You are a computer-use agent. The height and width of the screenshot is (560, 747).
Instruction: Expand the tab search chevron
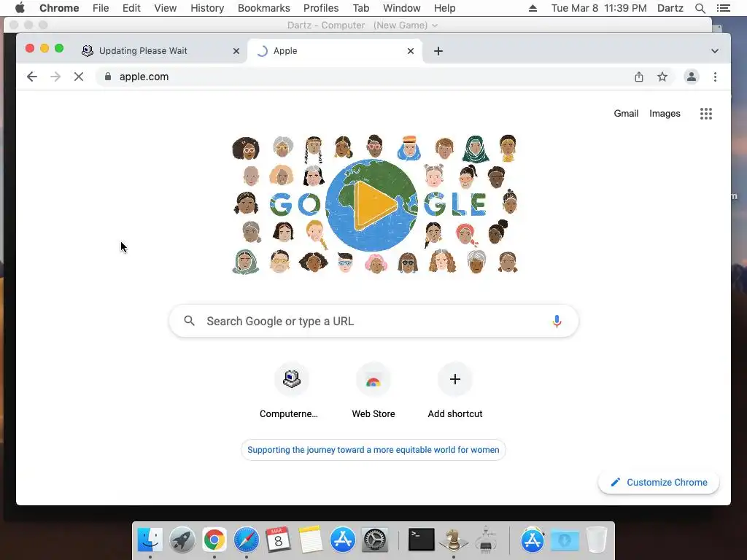715,51
